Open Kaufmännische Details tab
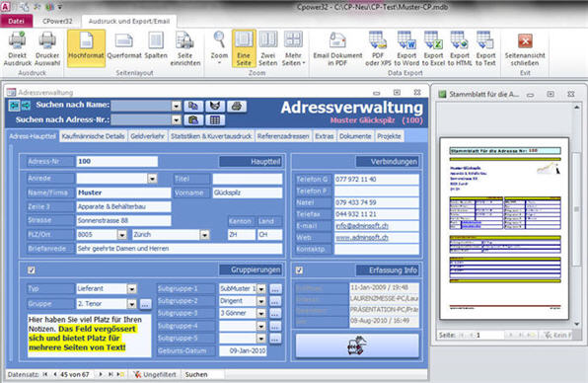This screenshot has width=588, height=383. (x=94, y=136)
